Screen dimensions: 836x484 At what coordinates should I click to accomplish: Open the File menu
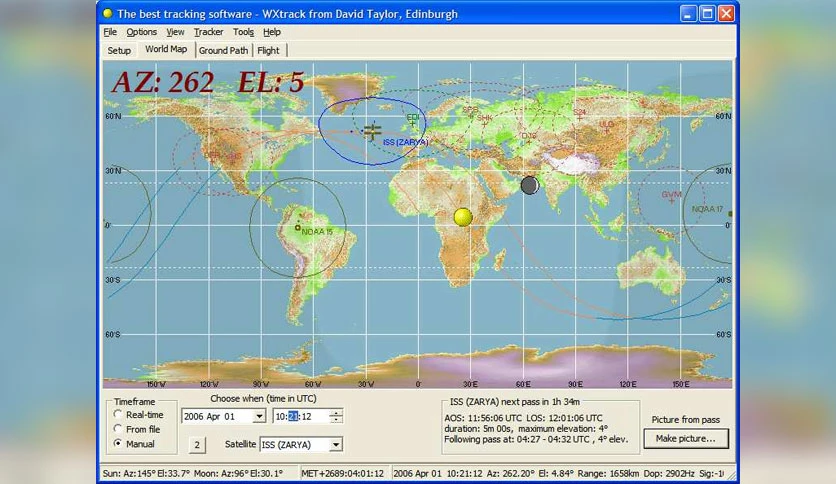110,32
